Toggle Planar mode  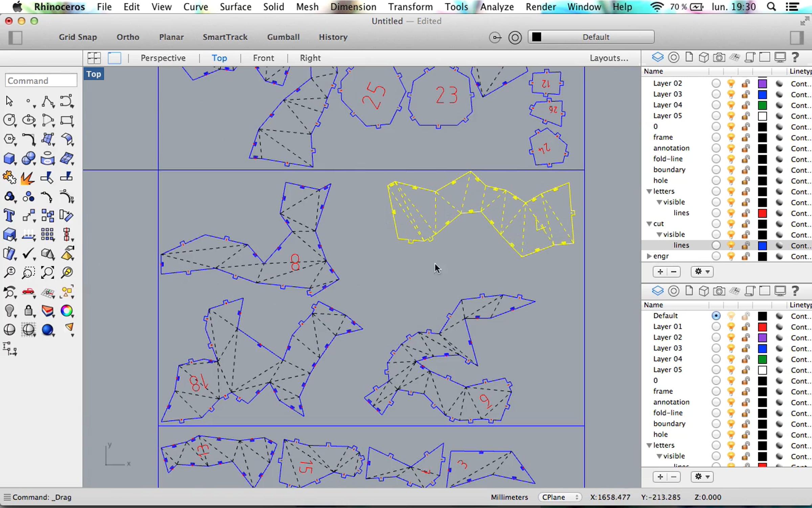click(x=172, y=37)
